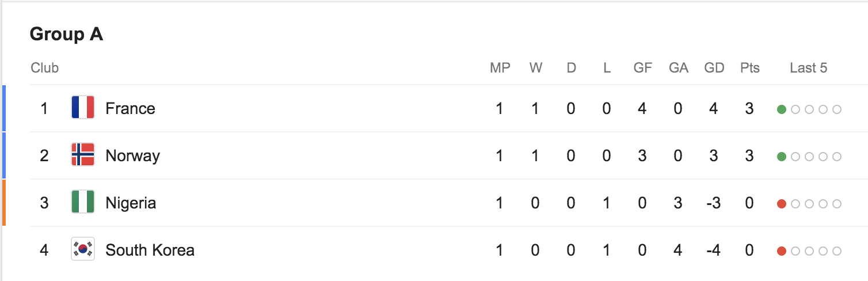Click the Club column header
Screen dimensions: 868x281
(x=45, y=68)
